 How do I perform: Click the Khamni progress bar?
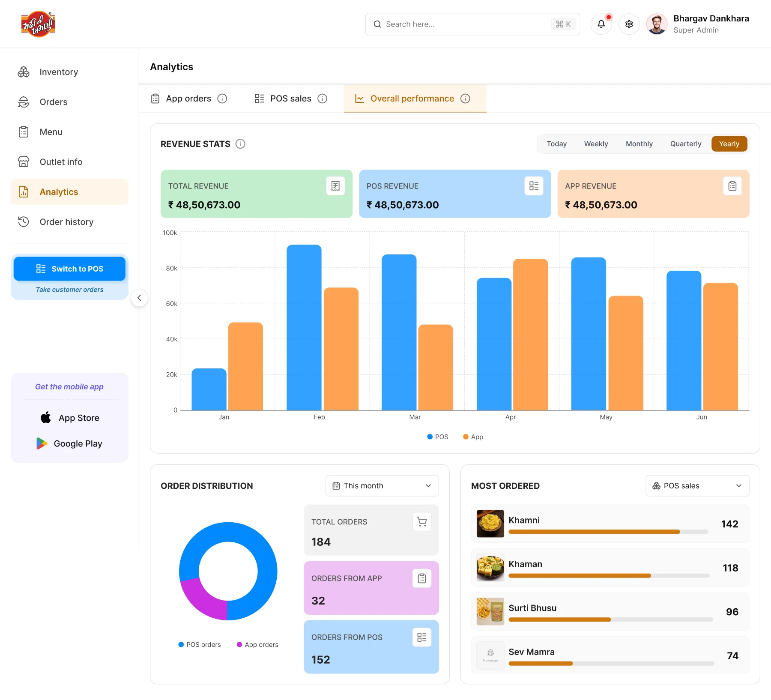tap(608, 532)
